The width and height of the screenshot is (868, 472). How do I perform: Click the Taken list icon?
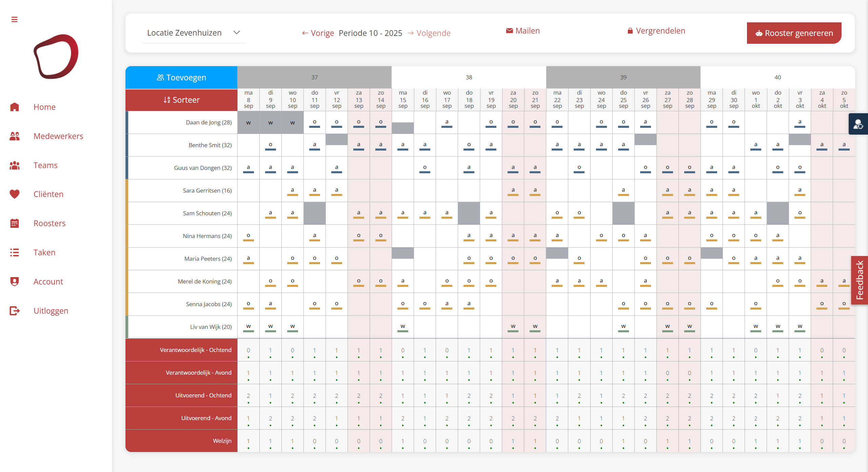click(x=15, y=253)
